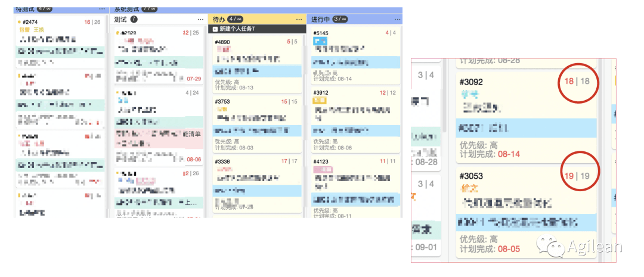
Task: Open the ellipsis menu of 测试 column
Action: [200, 19]
